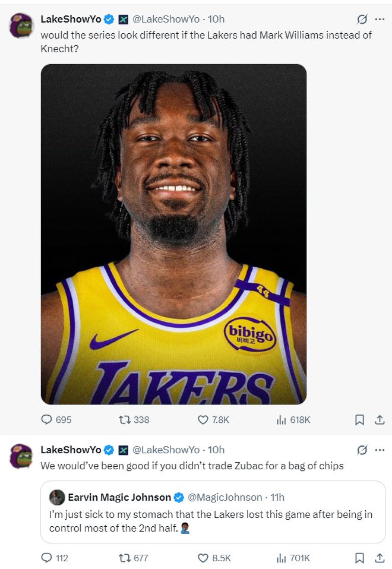View analytics showing 618K views

pos(293,420)
